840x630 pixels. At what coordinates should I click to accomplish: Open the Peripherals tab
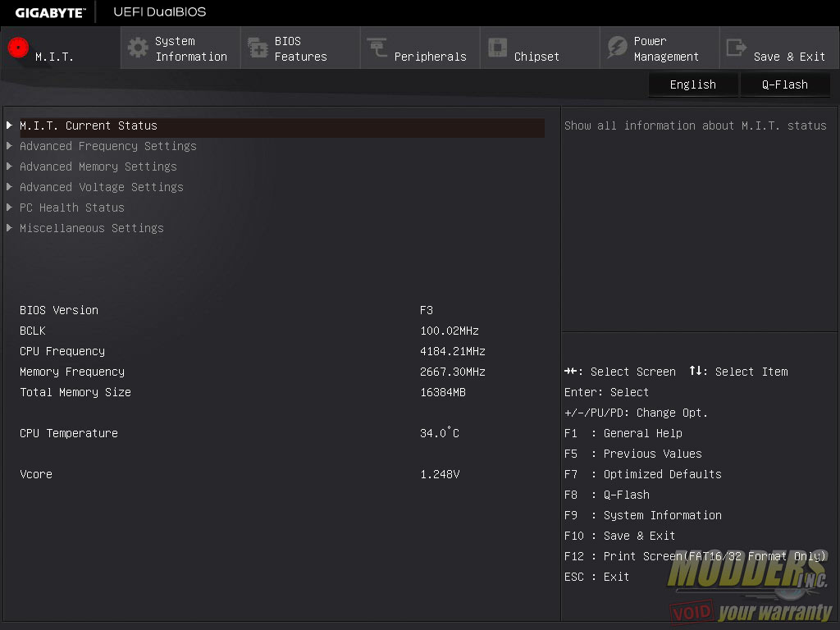(x=420, y=48)
